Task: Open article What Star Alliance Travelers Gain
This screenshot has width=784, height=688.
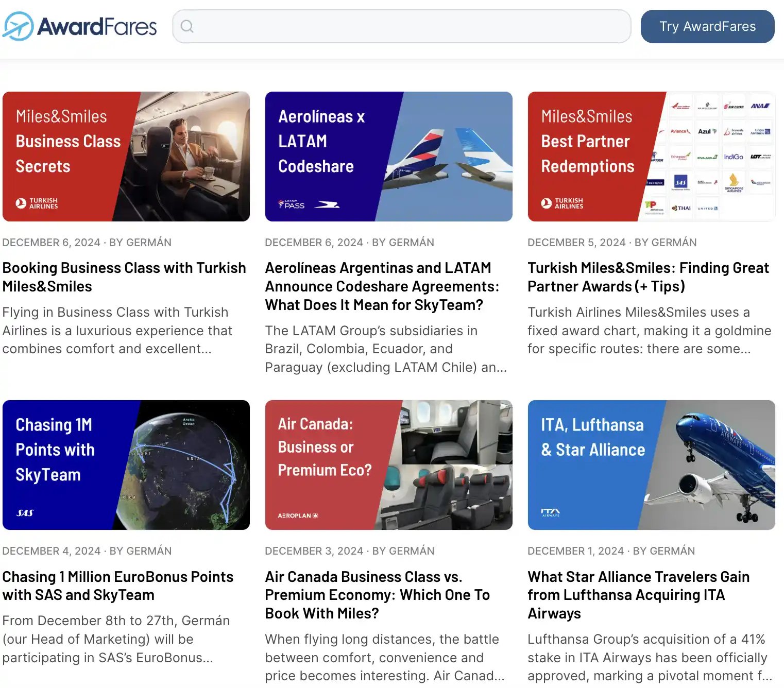Action: pyautogui.click(x=639, y=595)
